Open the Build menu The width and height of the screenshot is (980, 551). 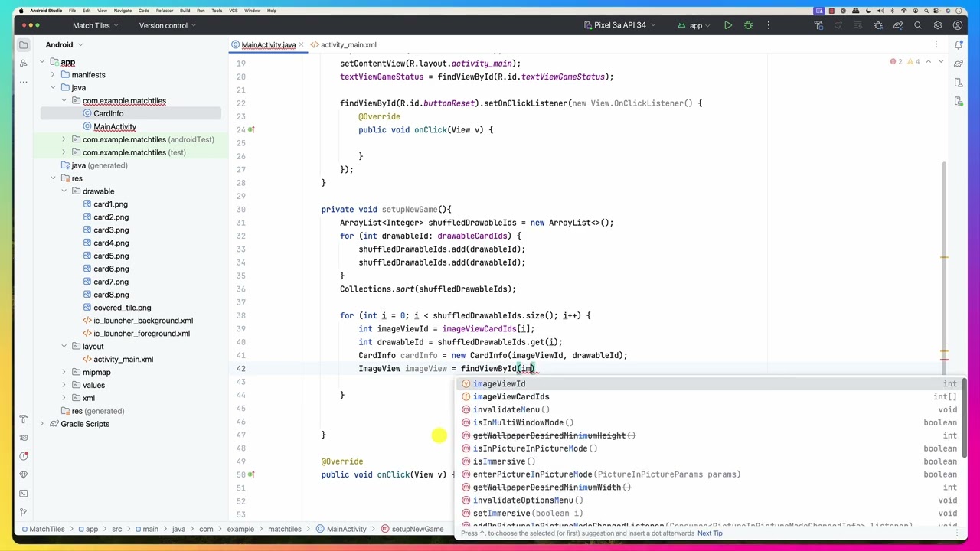click(x=186, y=11)
